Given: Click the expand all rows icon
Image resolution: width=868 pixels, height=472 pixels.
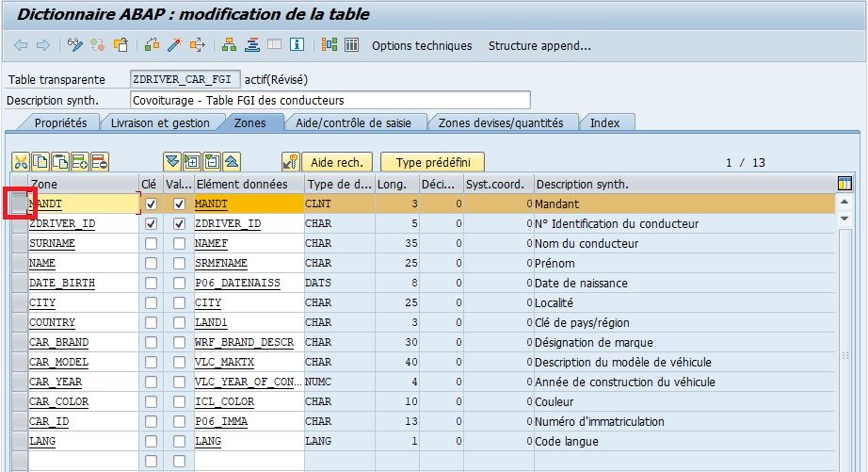Looking at the screenshot, I should (x=171, y=162).
